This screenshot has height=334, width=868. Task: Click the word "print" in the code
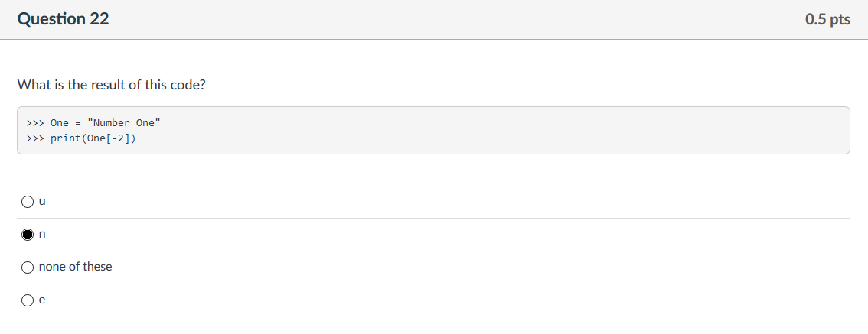pos(65,138)
